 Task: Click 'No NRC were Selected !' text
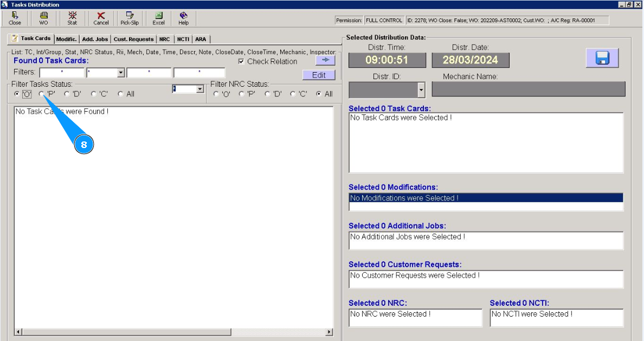tap(390, 314)
